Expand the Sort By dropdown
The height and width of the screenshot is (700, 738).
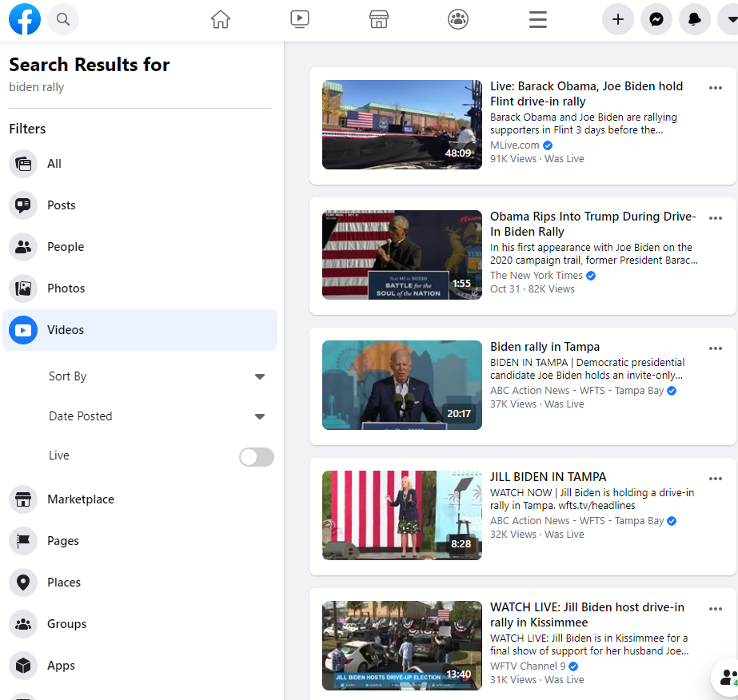tap(259, 376)
